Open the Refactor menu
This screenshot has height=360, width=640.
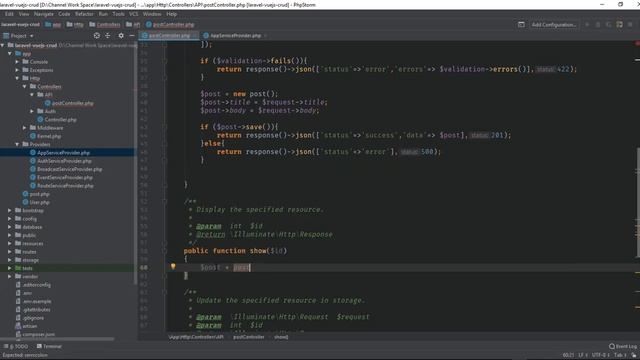84,14
